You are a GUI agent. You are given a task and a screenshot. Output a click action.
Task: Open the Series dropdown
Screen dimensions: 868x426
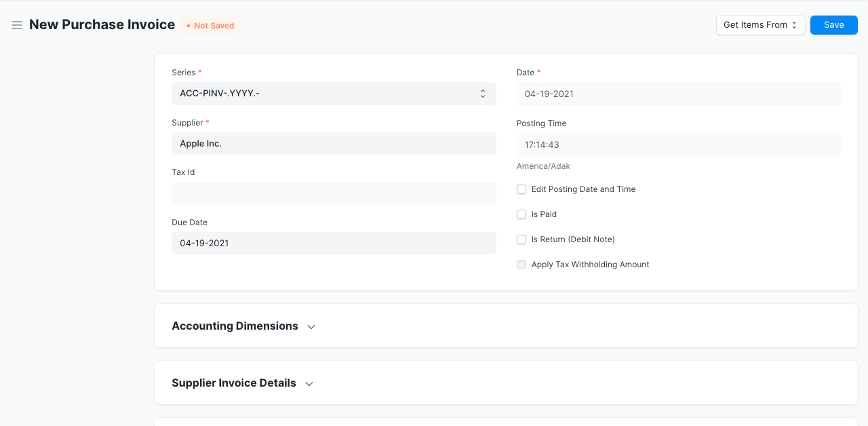pos(334,93)
